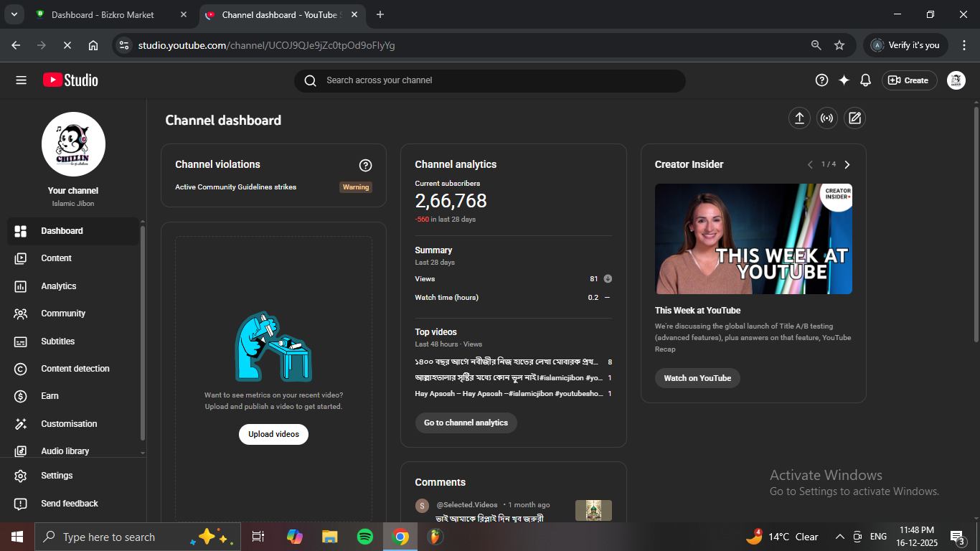The height and width of the screenshot is (551, 980).
Task: Click Go to channel analytics button
Action: pos(466,423)
